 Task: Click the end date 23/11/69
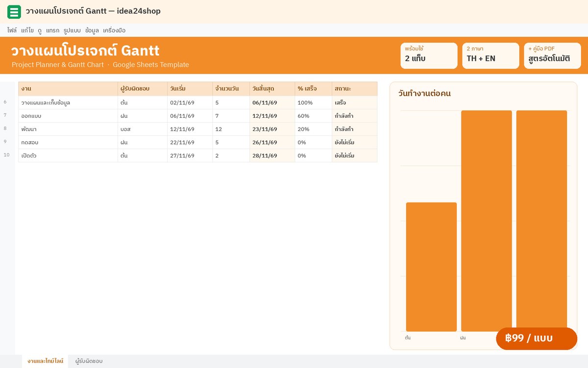(272, 129)
